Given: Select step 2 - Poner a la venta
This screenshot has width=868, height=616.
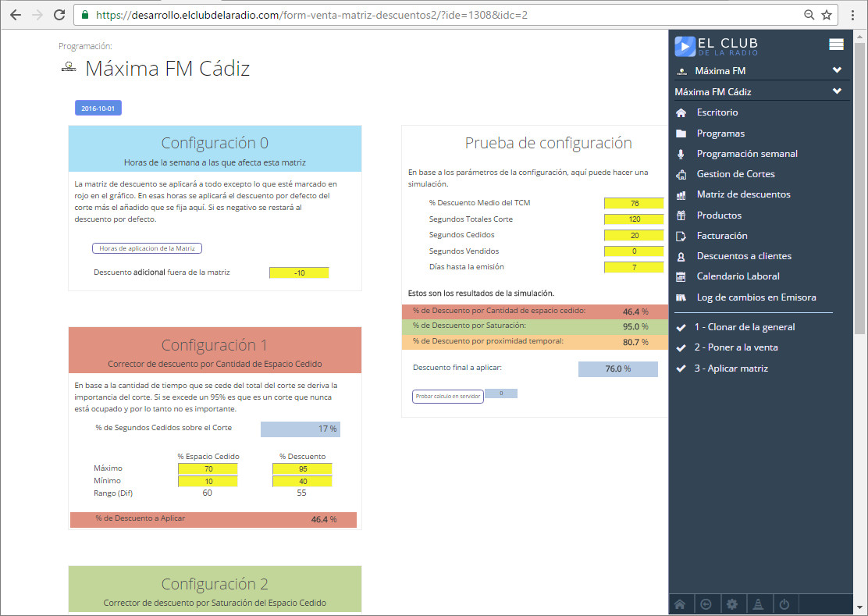Looking at the screenshot, I should pyautogui.click(x=736, y=347).
